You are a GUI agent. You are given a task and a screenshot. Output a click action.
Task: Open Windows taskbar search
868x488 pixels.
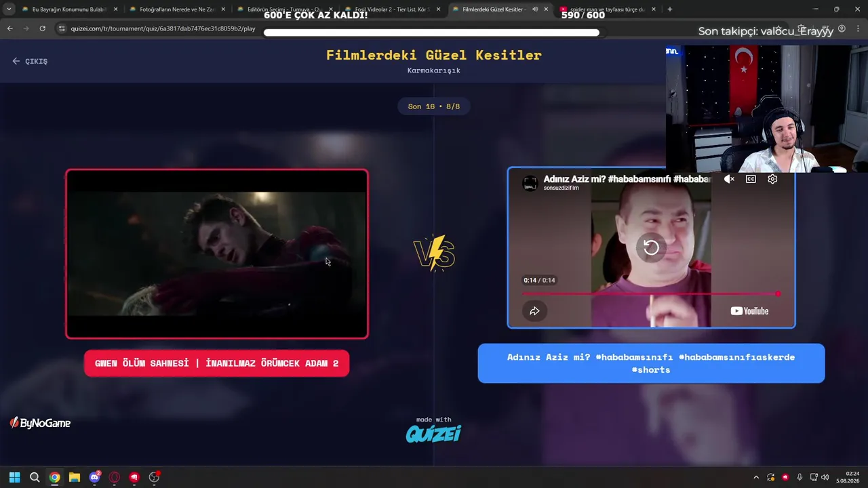[x=35, y=477]
